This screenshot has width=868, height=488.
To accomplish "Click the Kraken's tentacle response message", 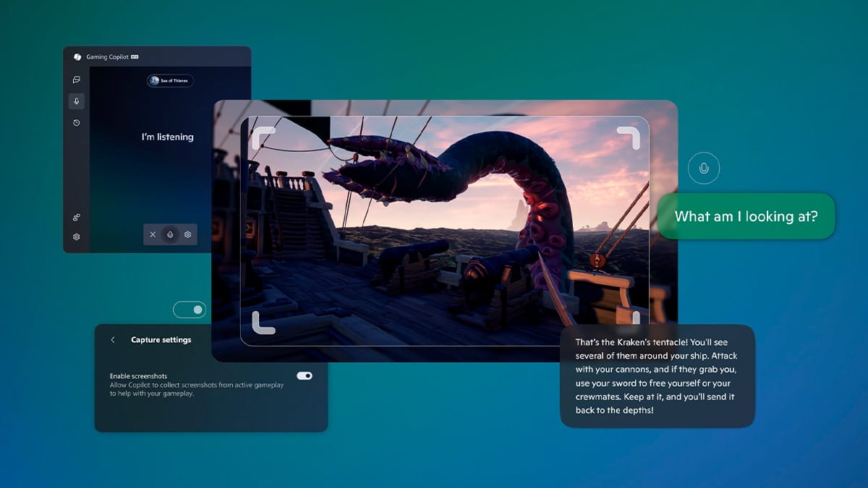I will [x=657, y=376].
